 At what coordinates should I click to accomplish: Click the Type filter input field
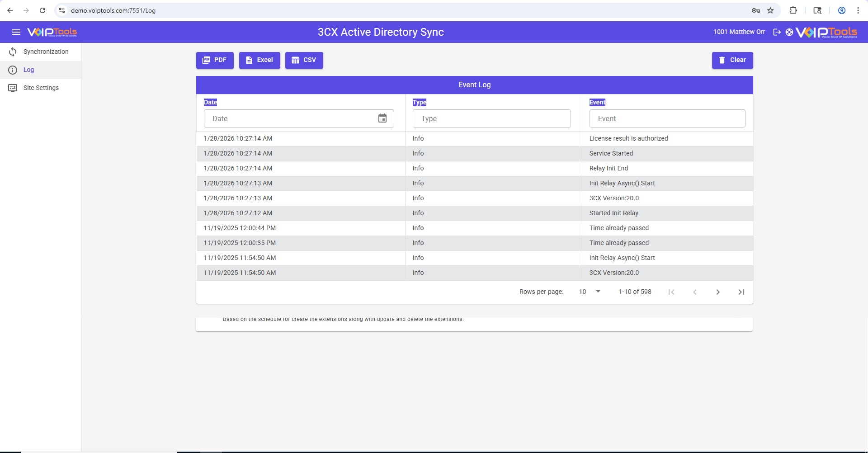[491, 118]
